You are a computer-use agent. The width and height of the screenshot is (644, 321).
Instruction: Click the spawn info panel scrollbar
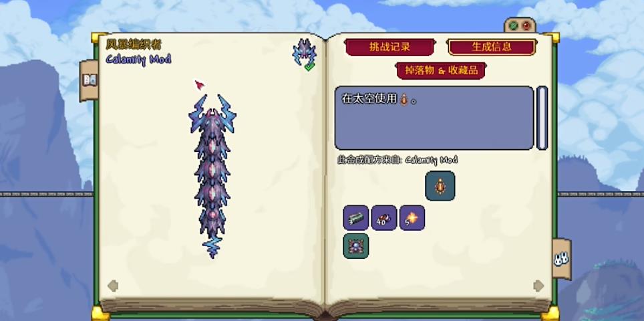[x=542, y=118]
